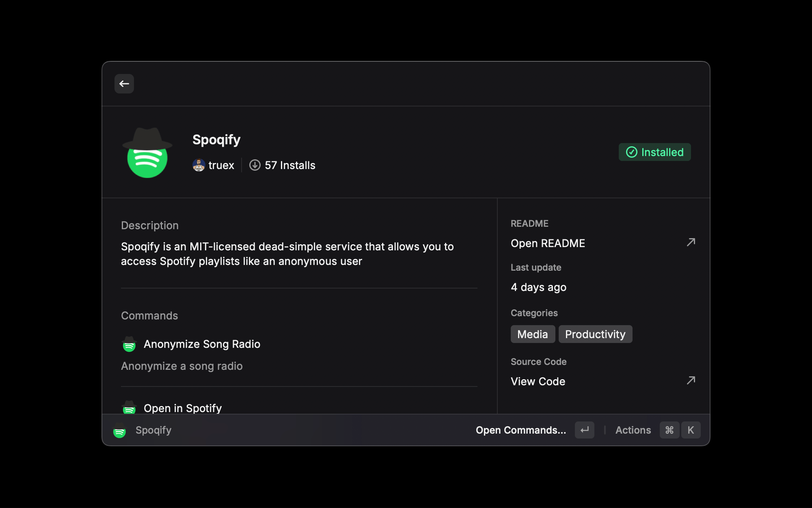812x508 pixels.
Task: Click the back arrow button
Action: 124,84
